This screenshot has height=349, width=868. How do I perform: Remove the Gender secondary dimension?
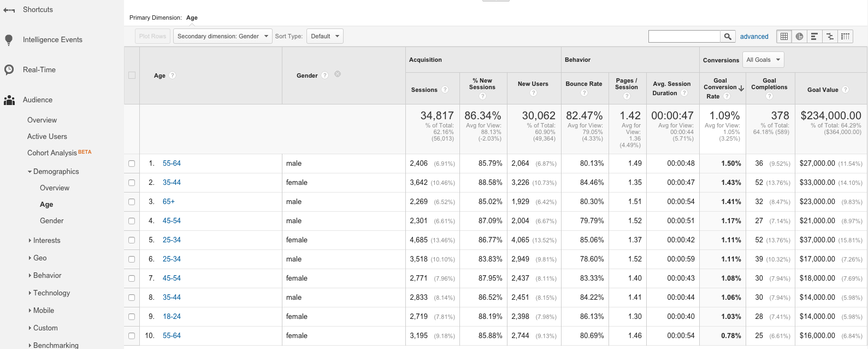338,74
